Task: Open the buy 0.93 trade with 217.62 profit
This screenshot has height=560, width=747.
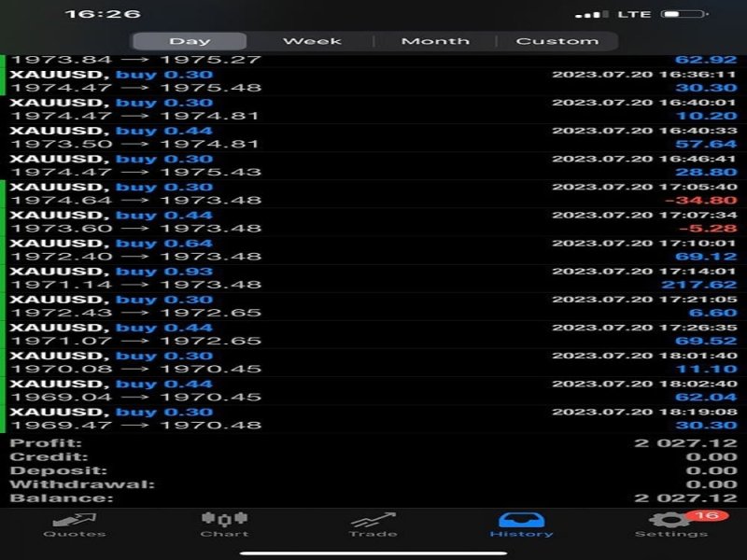Action: pos(373,278)
